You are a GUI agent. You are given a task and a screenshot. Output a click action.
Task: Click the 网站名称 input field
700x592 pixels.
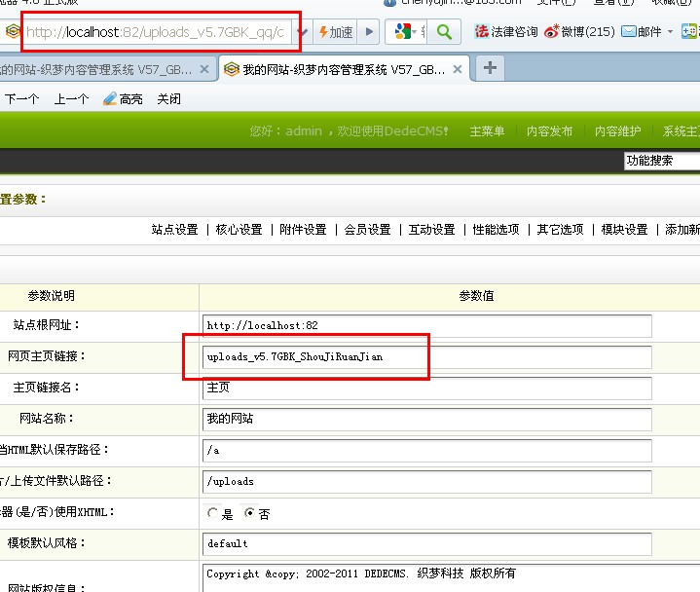pyautogui.click(x=426, y=420)
